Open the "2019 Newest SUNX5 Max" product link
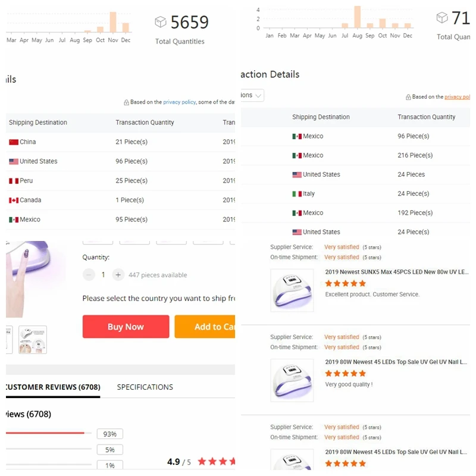 tap(397, 272)
